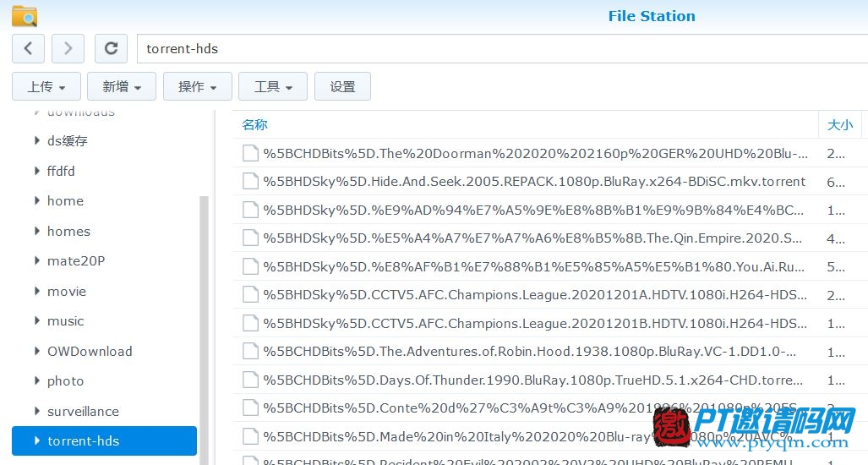This screenshot has width=868, height=465.
Task: Click the back navigation arrow
Action: (28, 49)
